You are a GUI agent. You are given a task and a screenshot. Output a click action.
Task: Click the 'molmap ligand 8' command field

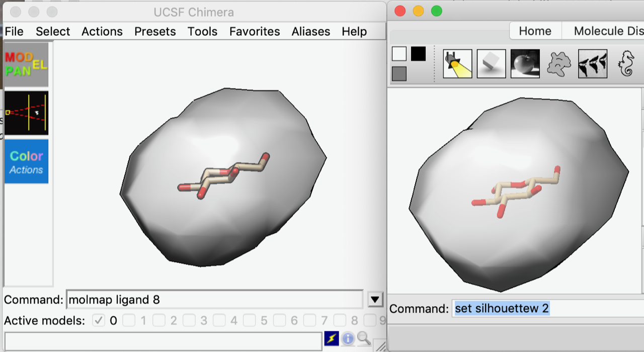(214, 300)
